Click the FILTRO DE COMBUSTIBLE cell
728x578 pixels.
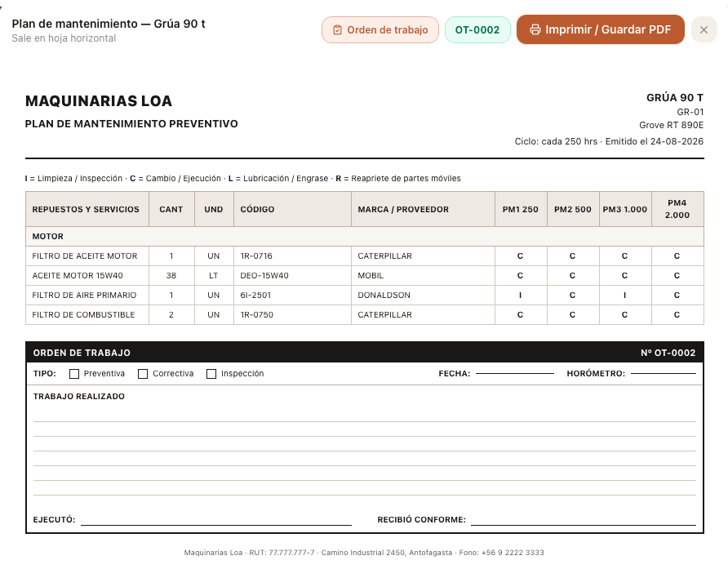point(87,315)
